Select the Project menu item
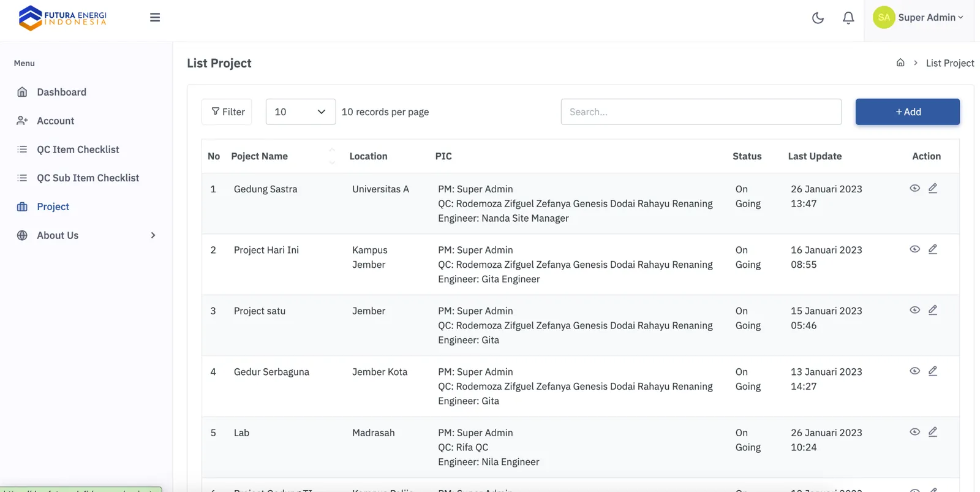The width and height of the screenshot is (980, 492). [x=53, y=206]
